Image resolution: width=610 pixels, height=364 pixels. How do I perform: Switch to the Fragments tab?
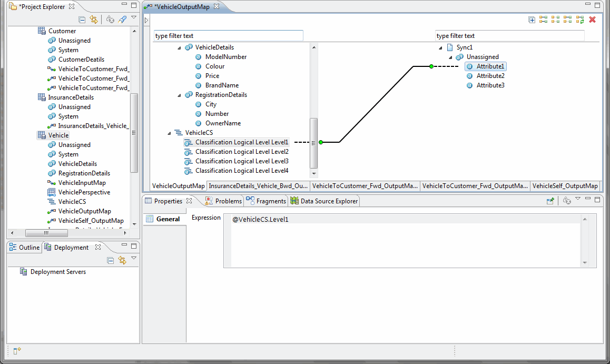265,201
